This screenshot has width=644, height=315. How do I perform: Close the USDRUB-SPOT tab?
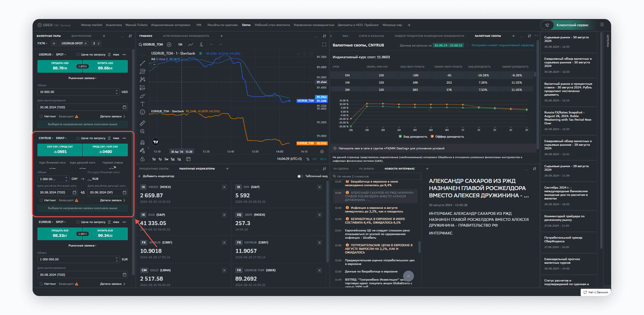pyautogui.click(x=86, y=43)
